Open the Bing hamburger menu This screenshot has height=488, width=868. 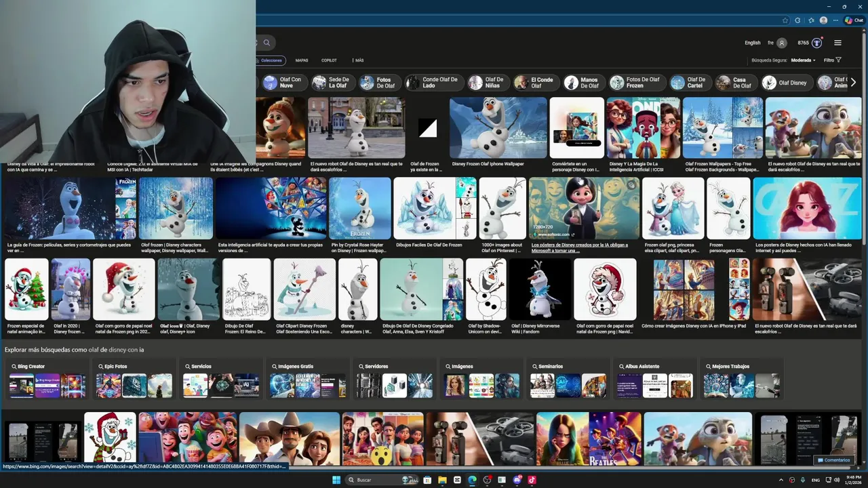tap(837, 43)
